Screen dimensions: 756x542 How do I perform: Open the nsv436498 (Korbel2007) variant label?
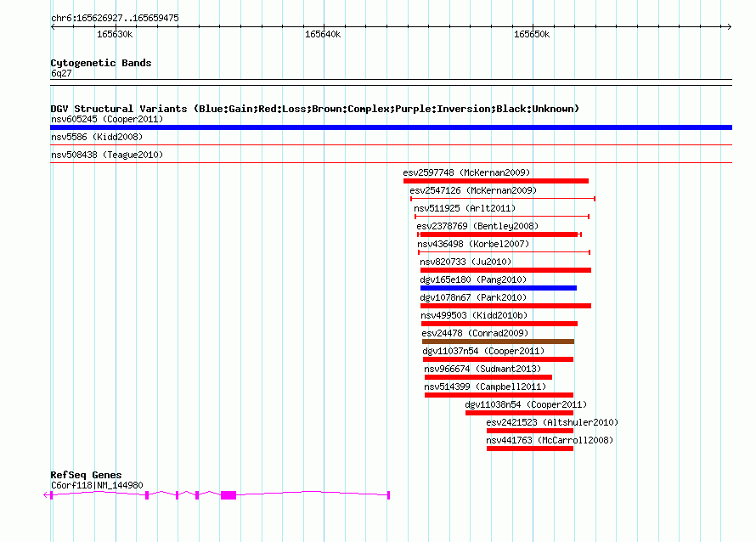[x=473, y=244]
